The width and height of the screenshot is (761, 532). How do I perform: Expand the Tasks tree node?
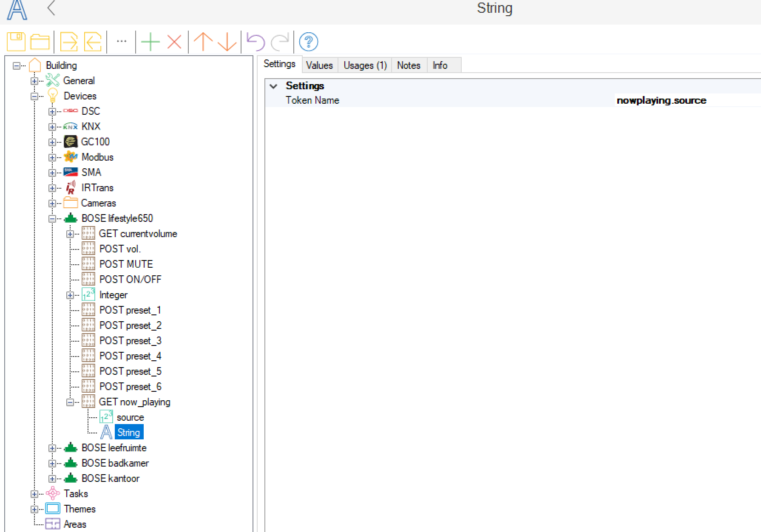[34, 494]
